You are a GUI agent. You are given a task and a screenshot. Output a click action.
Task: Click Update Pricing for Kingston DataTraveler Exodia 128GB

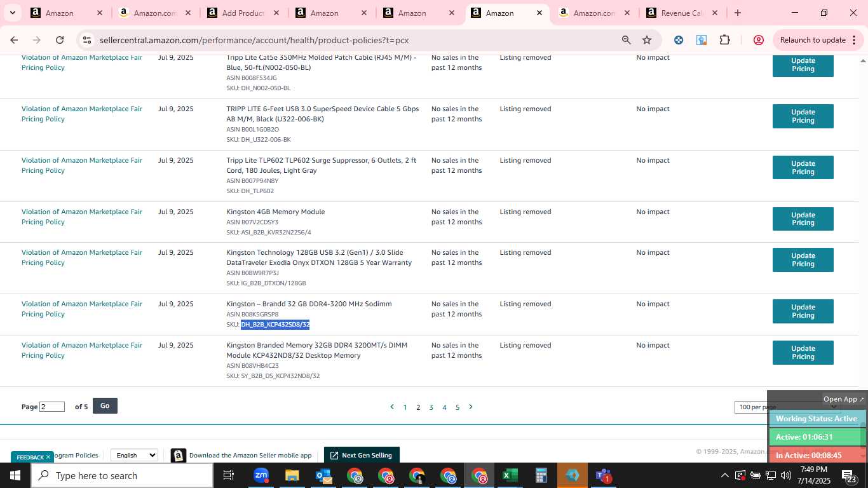(x=803, y=259)
